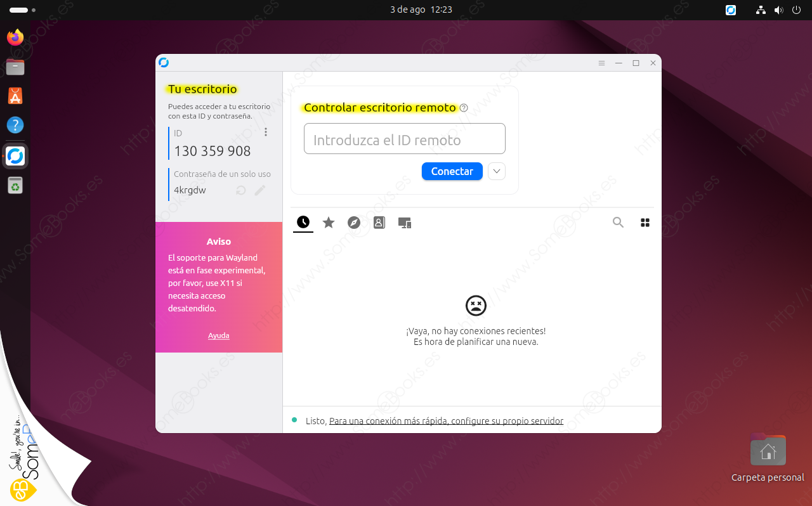Maximize the RustDesk window
812x506 pixels.
pos(636,63)
